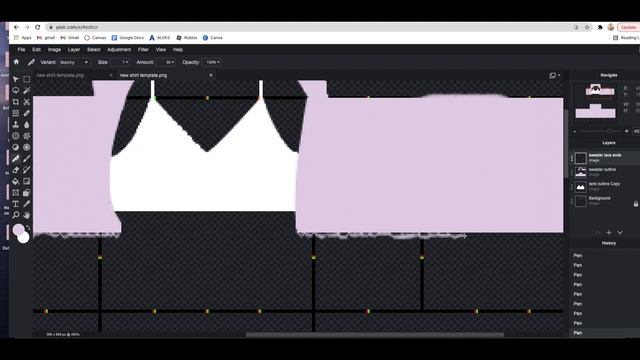Click the browser Back arrow
The image size is (640, 360).
coord(16,27)
